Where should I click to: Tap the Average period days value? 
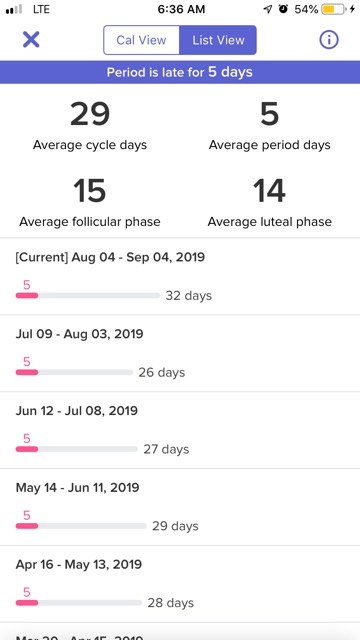(x=269, y=114)
